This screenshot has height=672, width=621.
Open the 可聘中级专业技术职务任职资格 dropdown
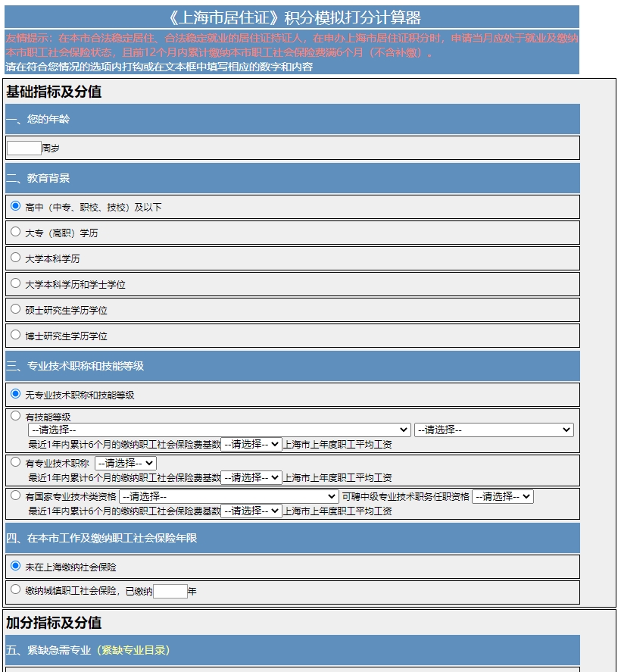tap(503, 497)
